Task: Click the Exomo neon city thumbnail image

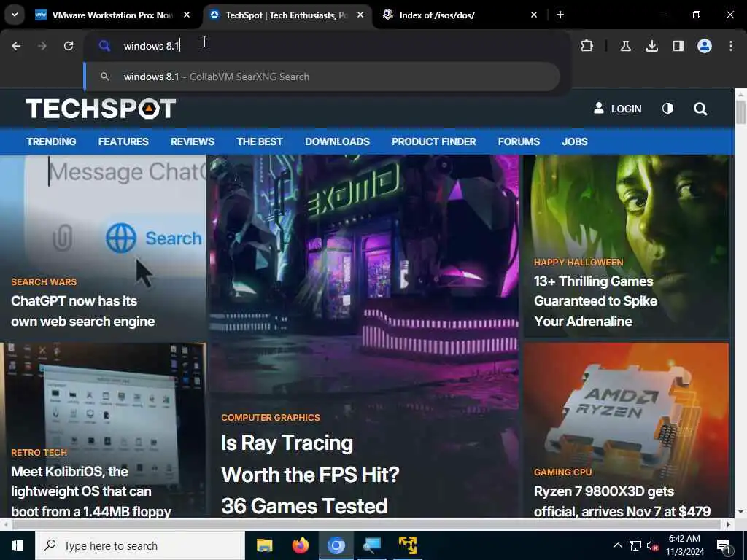Action: point(365,281)
